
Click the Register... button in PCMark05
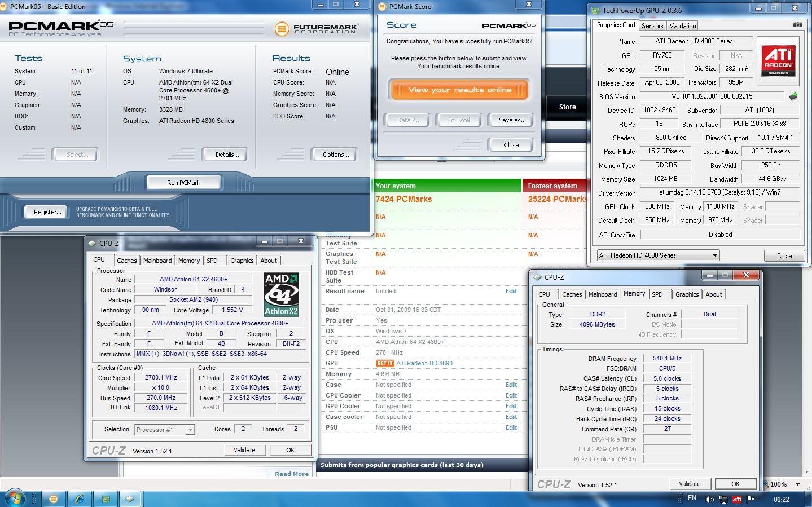(47, 212)
